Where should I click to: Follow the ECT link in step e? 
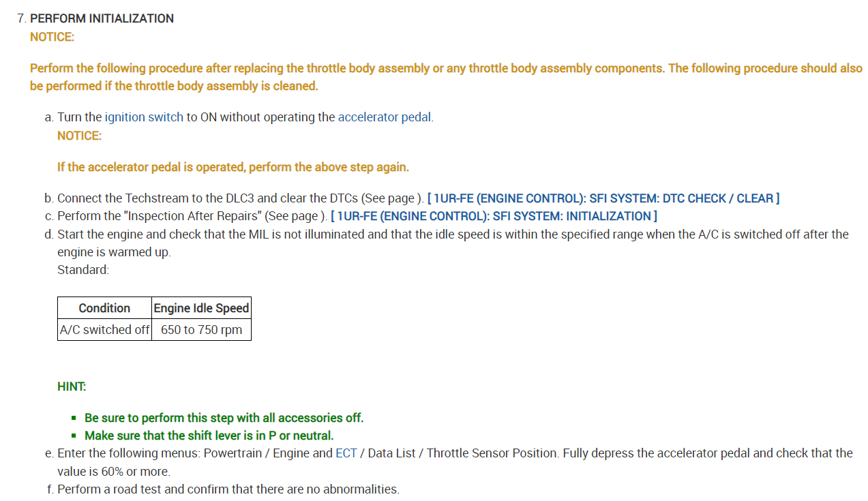tap(346, 453)
